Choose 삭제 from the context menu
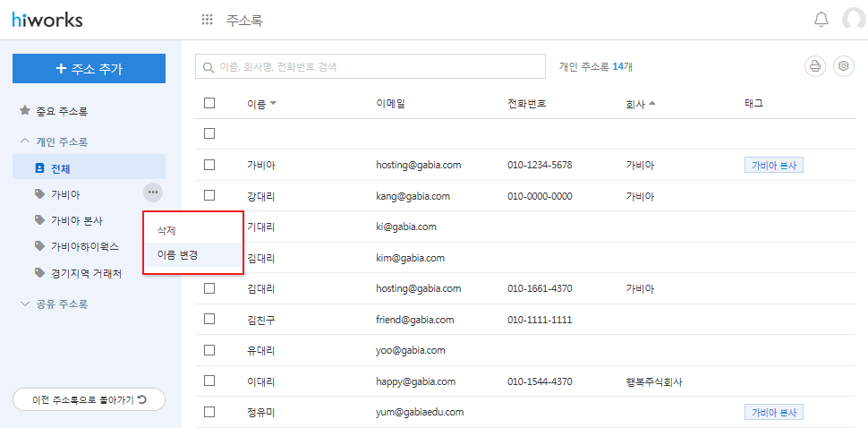This screenshot has width=868, height=428. pyautogui.click(x=166, y=230)
